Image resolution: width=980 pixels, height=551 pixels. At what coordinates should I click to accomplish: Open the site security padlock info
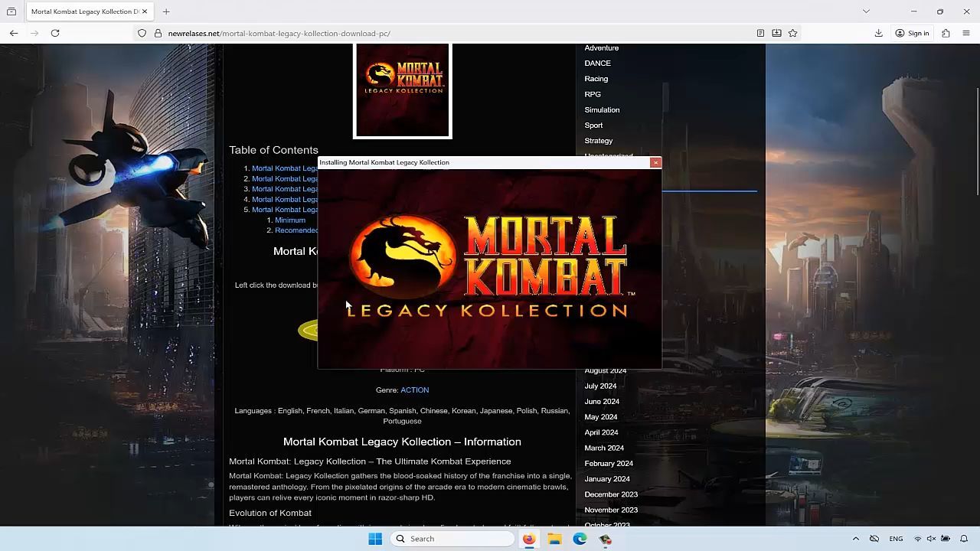[158, 33]
